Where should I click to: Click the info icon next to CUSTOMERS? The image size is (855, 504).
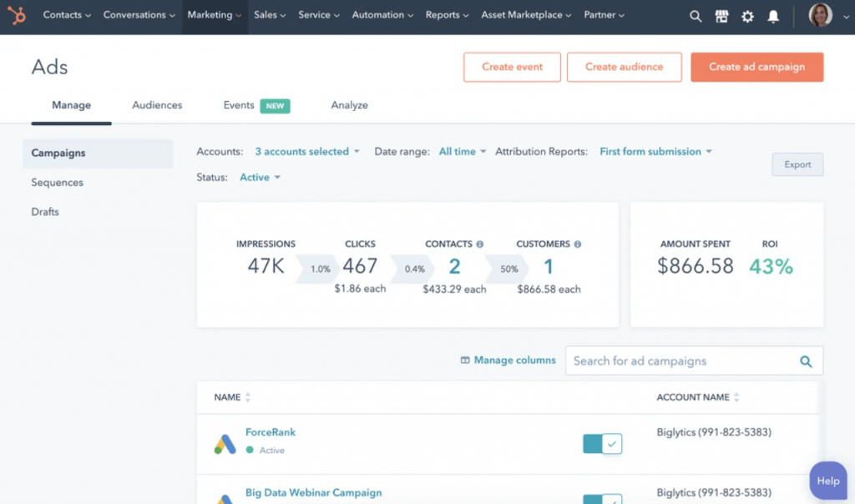576,244
